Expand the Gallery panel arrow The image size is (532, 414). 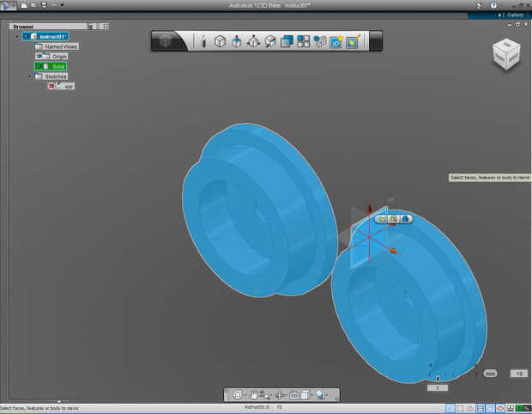point(499,15)
